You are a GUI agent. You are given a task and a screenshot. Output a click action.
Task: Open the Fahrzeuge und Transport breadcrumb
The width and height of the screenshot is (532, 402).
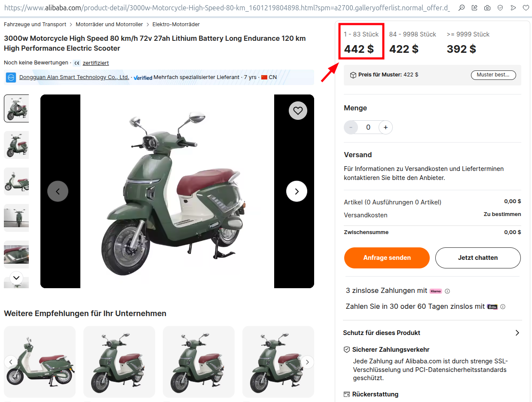[x=35, y=24]
